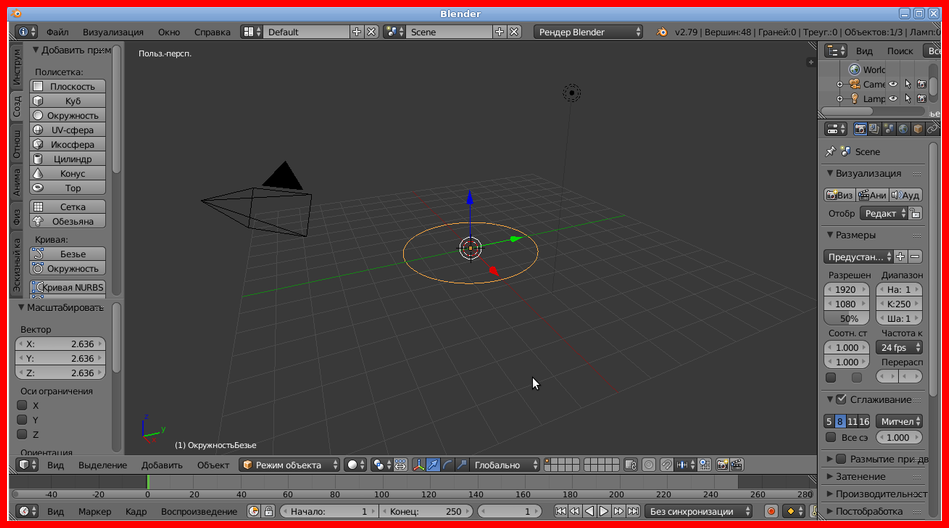The width and height of the screenshot is (949, 528).
Task: Toggle the translate manipulator arrow icon
Action: (x=433, y=465)
